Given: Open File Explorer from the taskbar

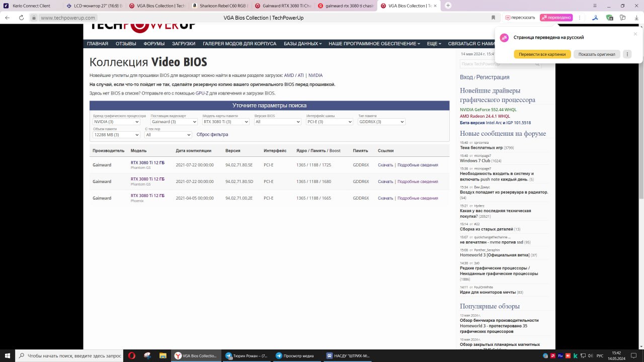Looking at the screenshot, I should coord(163,355).
